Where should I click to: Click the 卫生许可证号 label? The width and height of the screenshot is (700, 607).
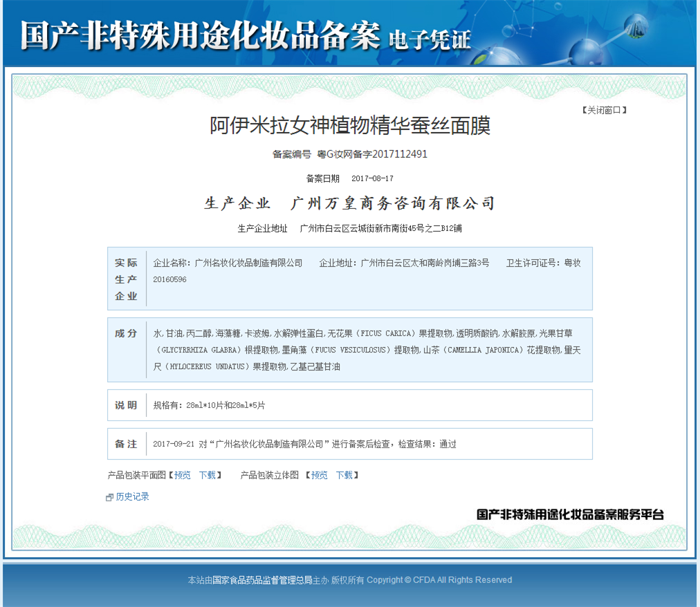531,263
